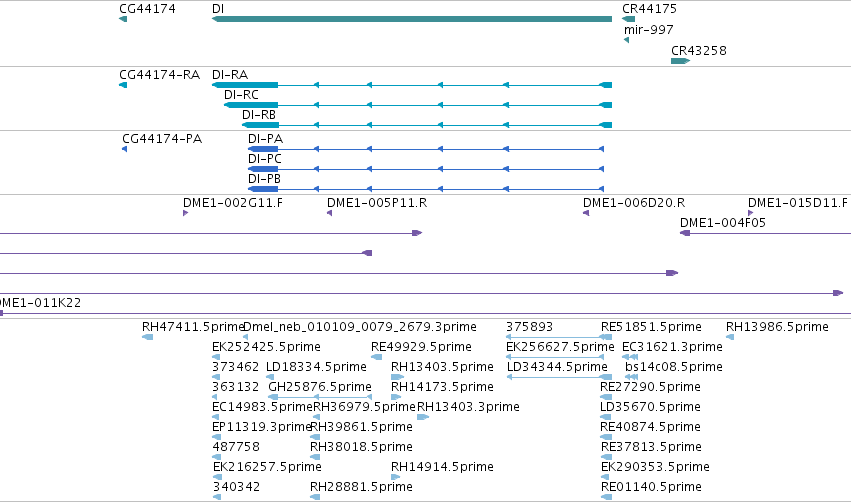Click the RH38018.5prime label
Screen dimensions: 851x502
pos(361,447)
